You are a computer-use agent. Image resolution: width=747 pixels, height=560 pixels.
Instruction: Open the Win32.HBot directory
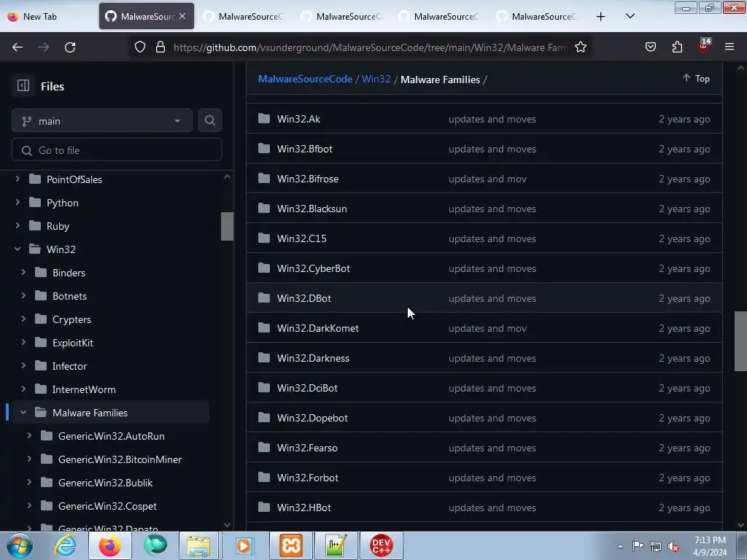pos(304,507)
